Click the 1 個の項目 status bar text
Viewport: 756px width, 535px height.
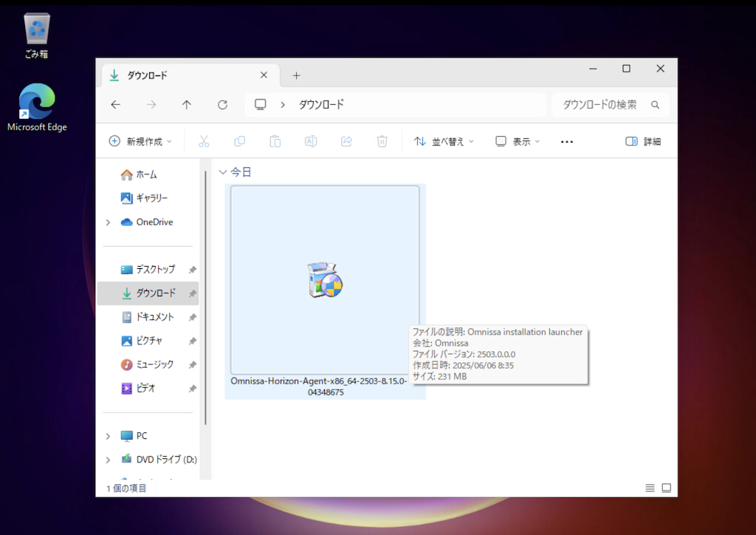126,488
